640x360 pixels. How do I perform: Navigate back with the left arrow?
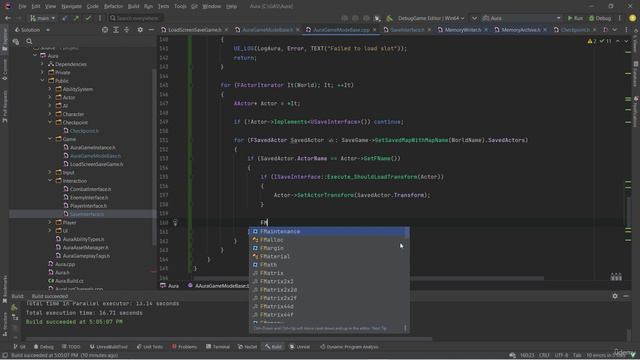7,18
